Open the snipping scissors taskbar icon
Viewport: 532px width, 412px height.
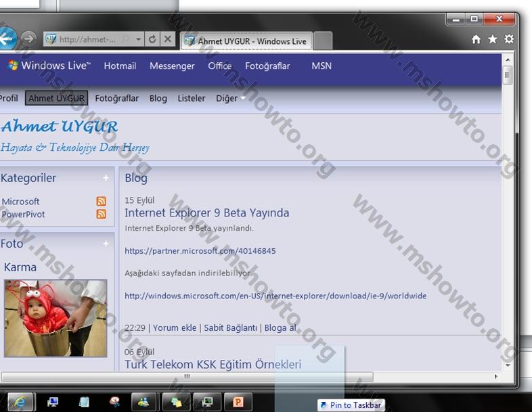(114, 402)
